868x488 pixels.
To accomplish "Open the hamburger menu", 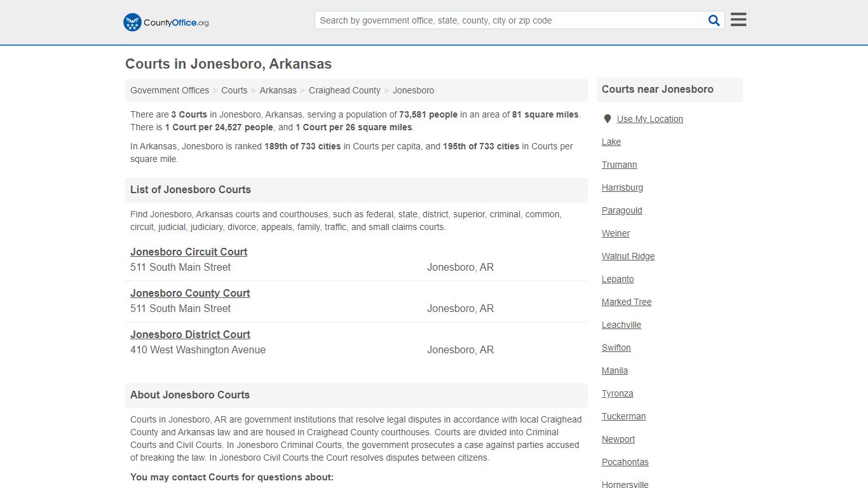I will click(x=738, y=20).
